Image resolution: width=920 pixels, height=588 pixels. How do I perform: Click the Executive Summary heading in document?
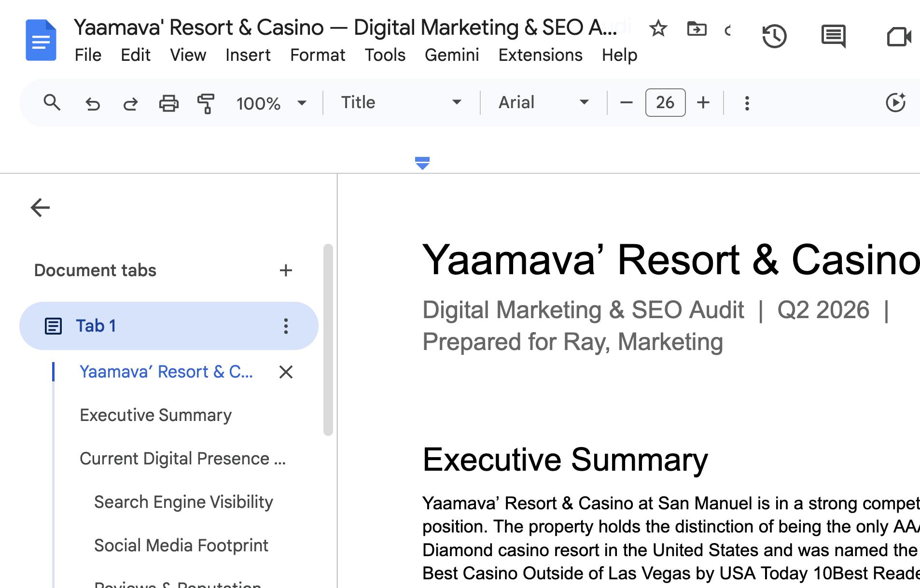click(x=565, y=460)
